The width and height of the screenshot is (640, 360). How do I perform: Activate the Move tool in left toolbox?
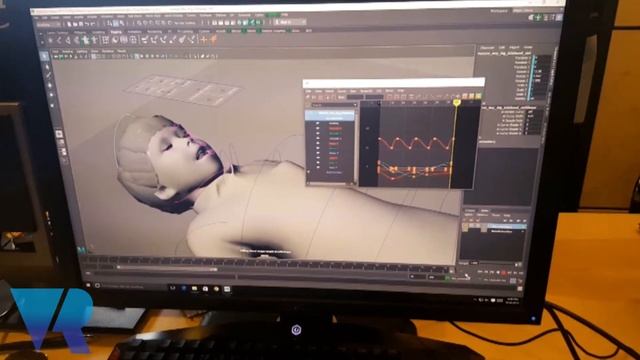(x=50, y=85)
